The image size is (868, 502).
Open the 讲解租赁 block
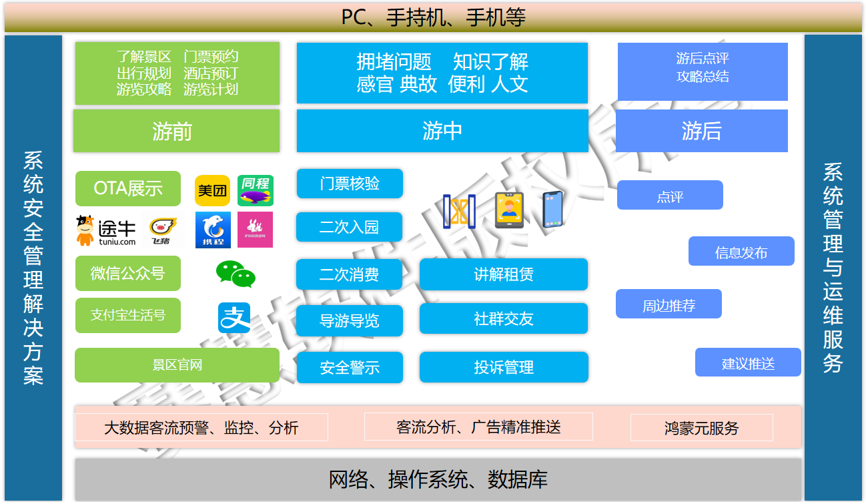point(504,274)
